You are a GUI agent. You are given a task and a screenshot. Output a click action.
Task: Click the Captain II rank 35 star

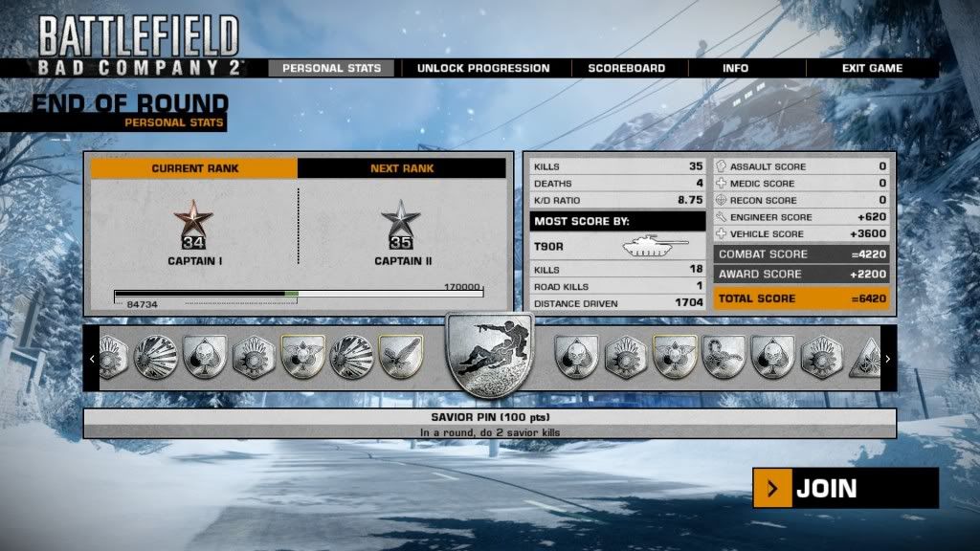click(401, 226)
